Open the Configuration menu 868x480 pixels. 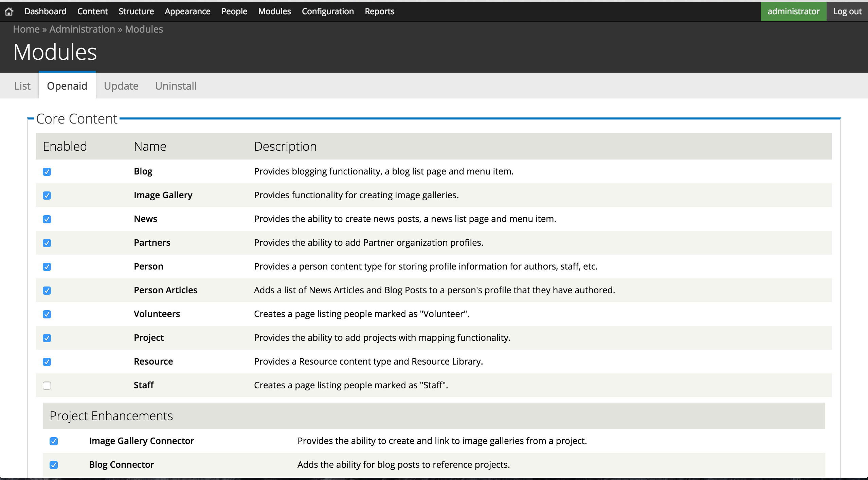click(x=327, y=11)
